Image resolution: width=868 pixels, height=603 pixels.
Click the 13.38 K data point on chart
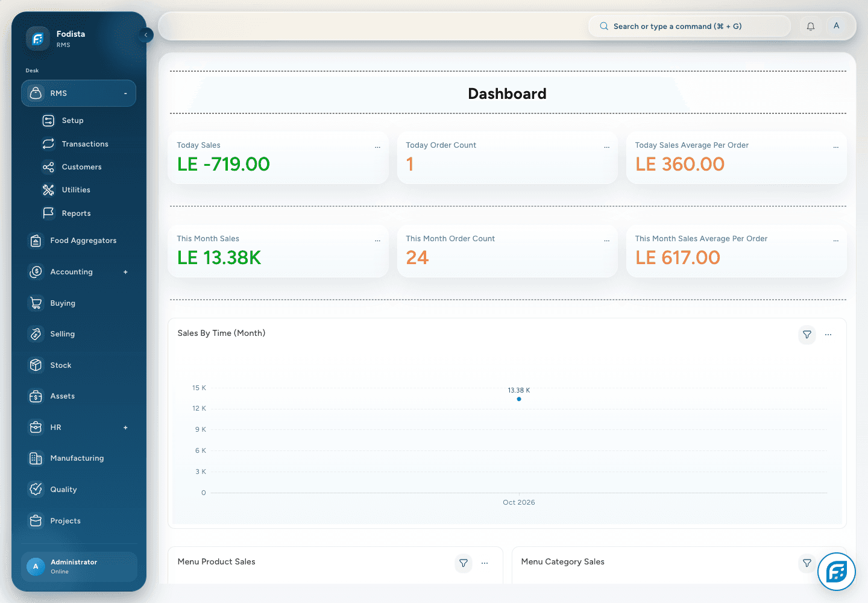coord(519,399)
